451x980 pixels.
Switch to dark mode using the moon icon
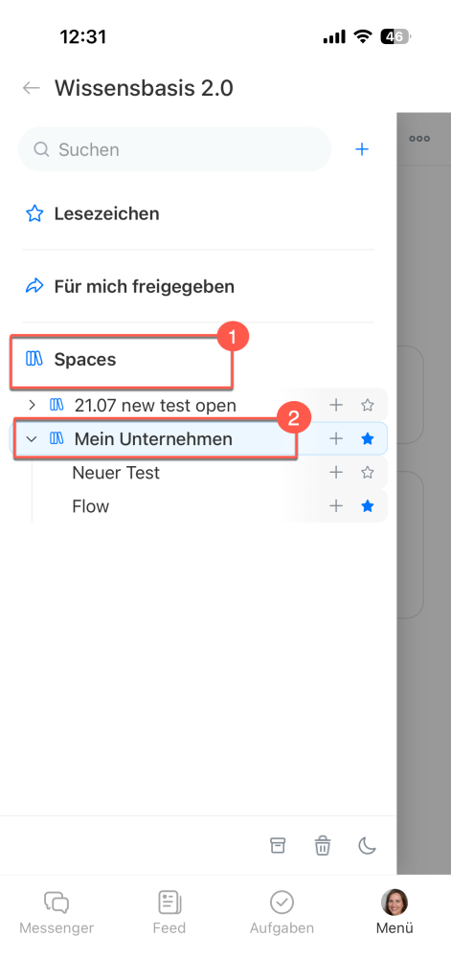coord(367,846)
